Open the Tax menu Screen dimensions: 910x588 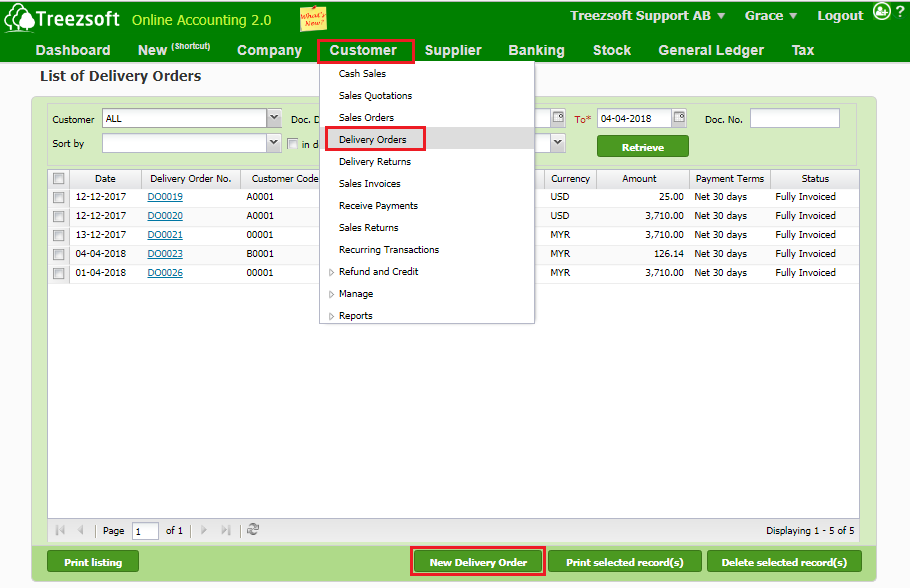[x=803, y=50]
